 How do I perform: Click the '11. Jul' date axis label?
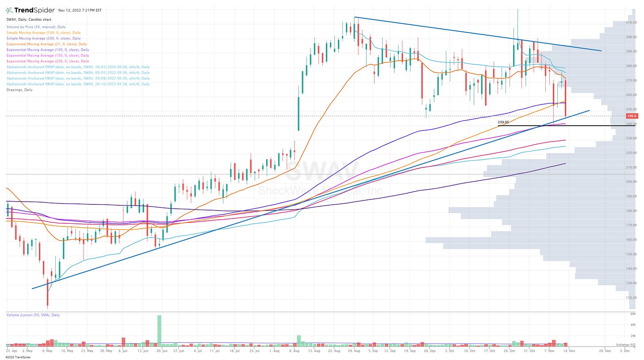(x=215, y=350)
